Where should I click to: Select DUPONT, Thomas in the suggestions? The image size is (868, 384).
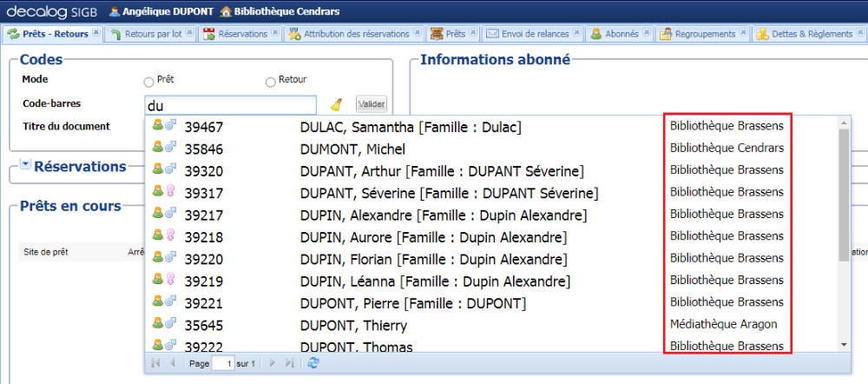point(357,347)
